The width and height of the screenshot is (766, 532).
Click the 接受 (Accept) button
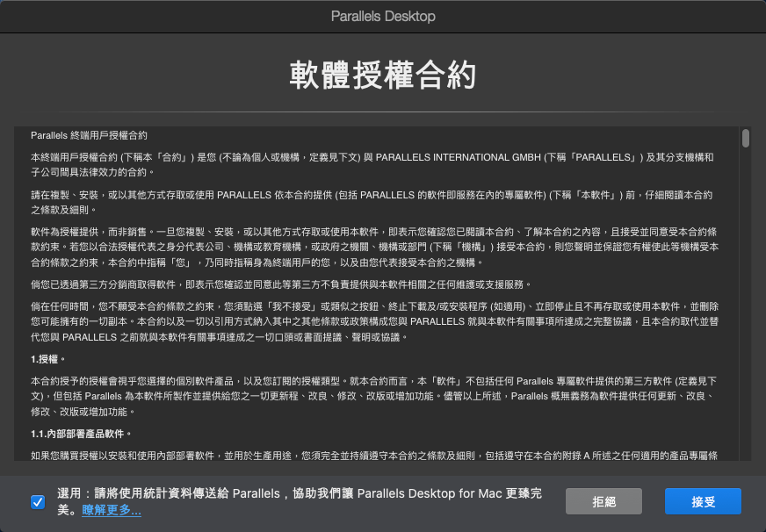(x=703, y=501)
